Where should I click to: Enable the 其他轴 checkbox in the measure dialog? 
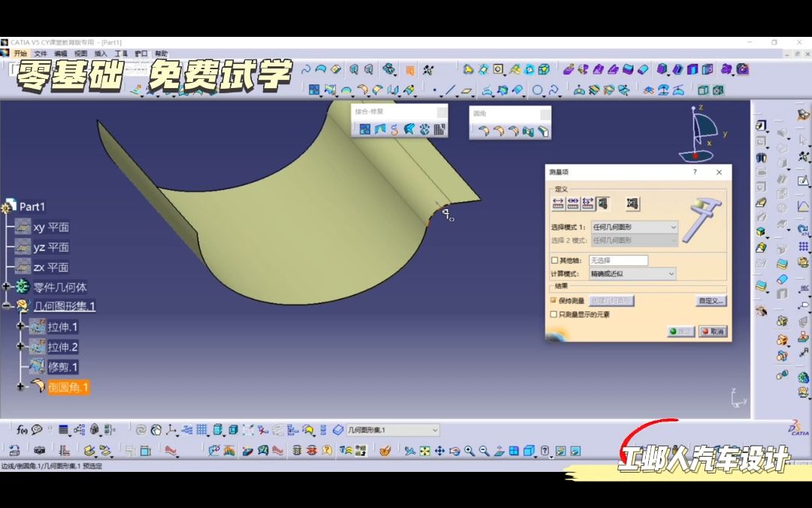click(x=554, y=260)
